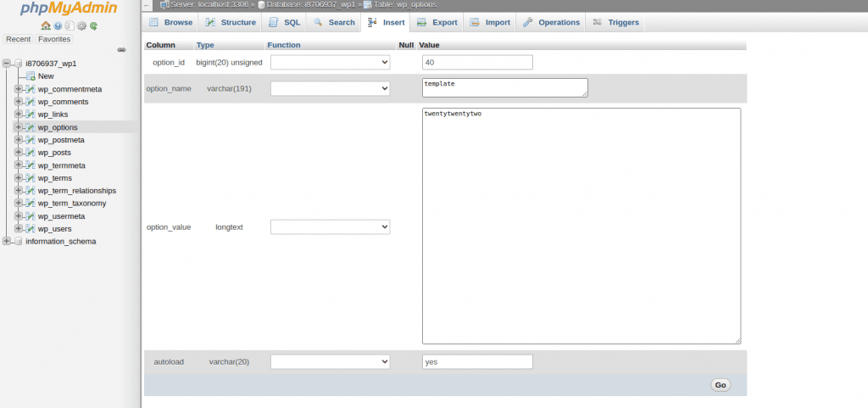868x408 pixels.
Task: Click the link chain icon in navigation panel
Action: (121, 50)
